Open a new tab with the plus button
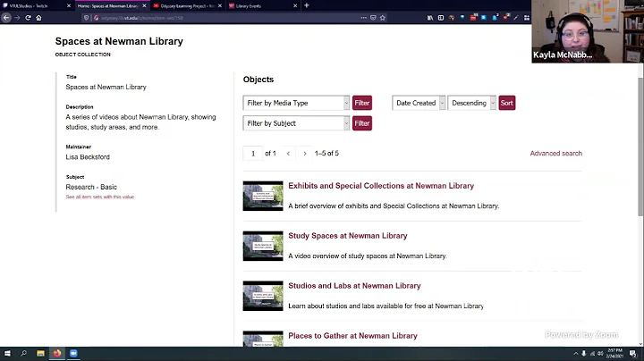The height and width of the screenshot is (361, 644). click(x=307, y=5)
